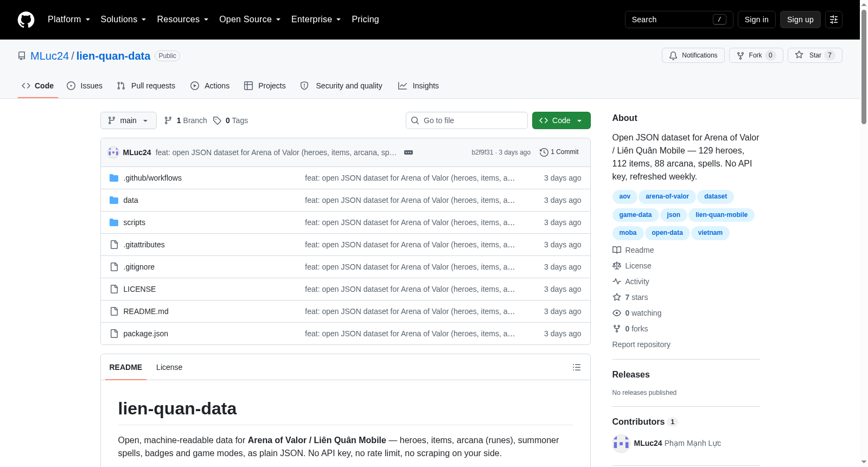This screenshot has width=868, height=467.
Task: Expand the Platform menu
Action: tap(69, 20)
